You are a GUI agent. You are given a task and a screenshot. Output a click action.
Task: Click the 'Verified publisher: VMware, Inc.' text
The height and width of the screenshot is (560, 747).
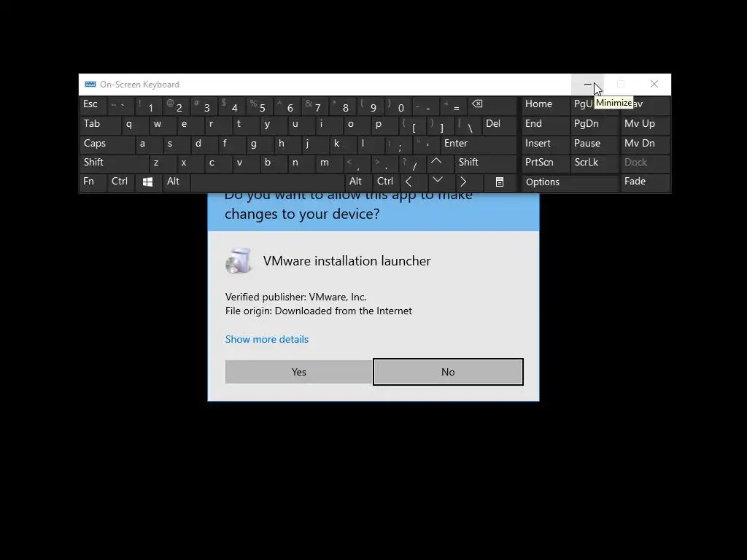(296, 297)
